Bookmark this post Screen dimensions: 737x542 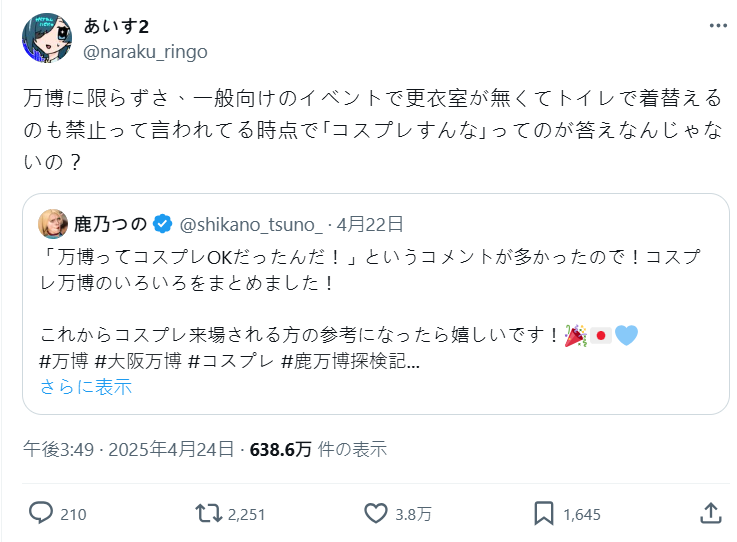pyautogui.click(x=543, y=514)
